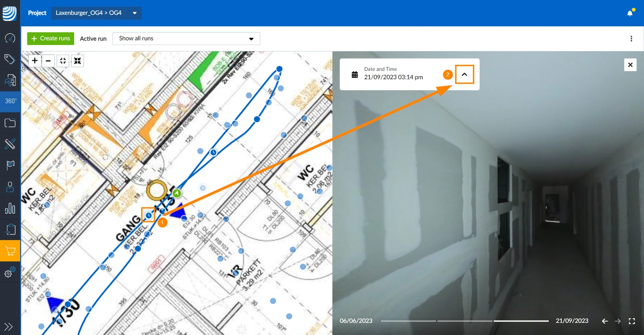Open the bar chart statistics icon
The height and width of the screenshot is (335, 644).
tap(10, 208)
